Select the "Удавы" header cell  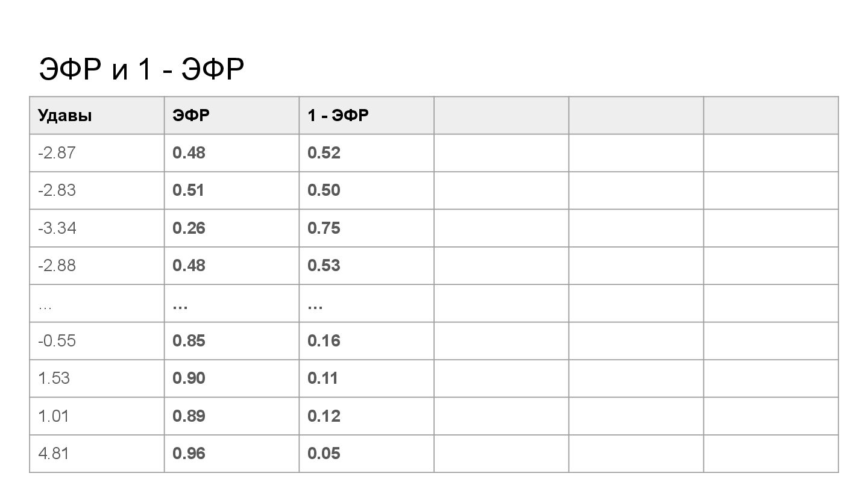pyautogui.click(x=65, y=115)
